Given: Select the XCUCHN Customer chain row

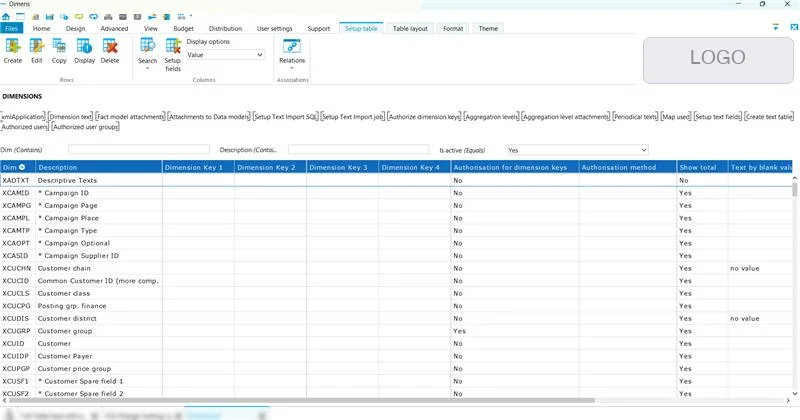Looking at the screenshot, I should tap(396, 268).
